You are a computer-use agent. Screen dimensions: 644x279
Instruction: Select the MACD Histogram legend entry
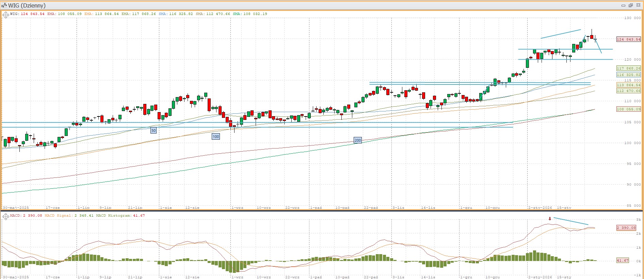pyautogui.click(x=120, y=216)
